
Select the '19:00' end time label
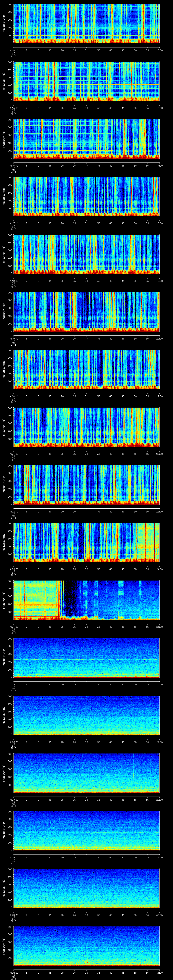point(159,281)
